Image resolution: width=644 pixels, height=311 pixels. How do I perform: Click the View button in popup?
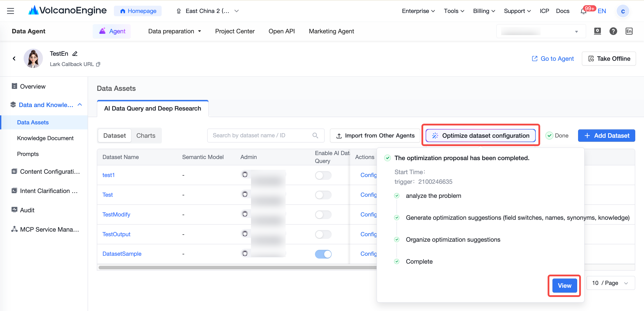click(x=564, y=286)
